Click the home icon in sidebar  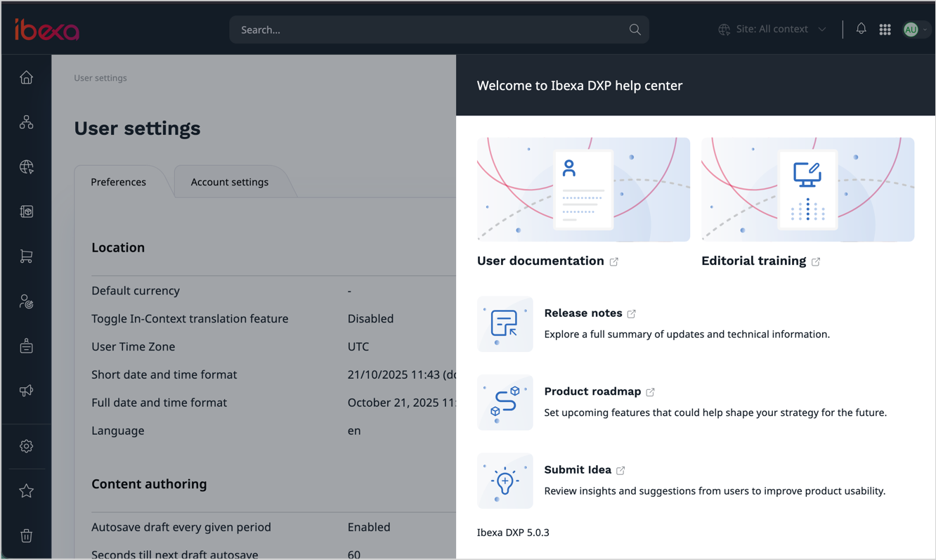coord(26,78)
